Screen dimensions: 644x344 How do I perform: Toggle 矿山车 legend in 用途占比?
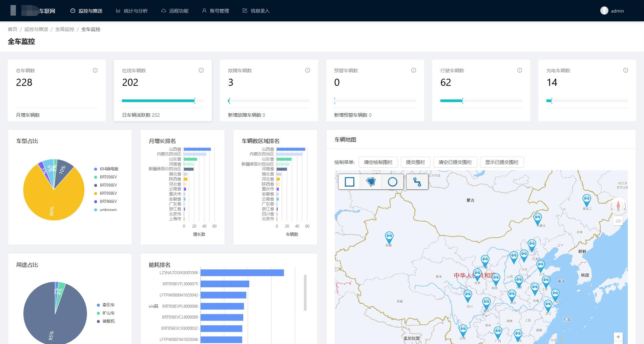[106, 313]
